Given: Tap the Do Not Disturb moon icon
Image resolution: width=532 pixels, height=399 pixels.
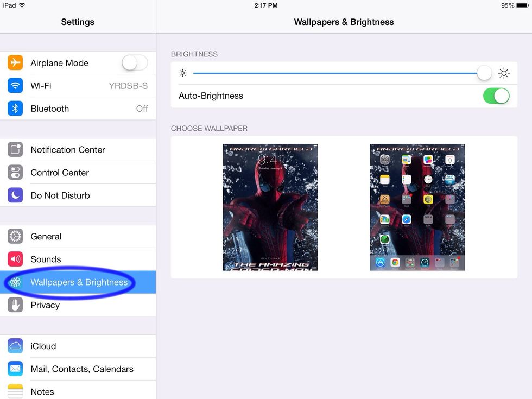Looking at the screenshot, I should coord(15,195).
